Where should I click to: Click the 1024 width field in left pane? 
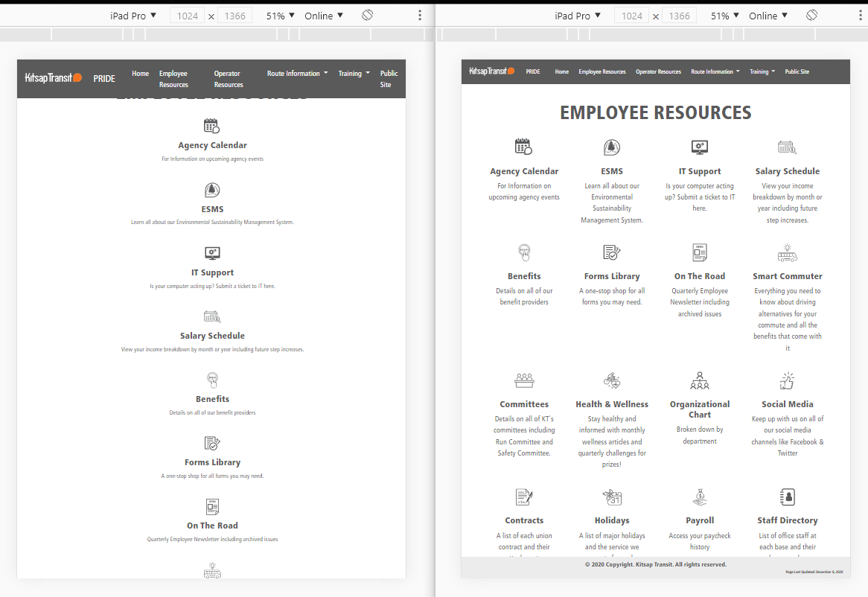tap(188, 16)
